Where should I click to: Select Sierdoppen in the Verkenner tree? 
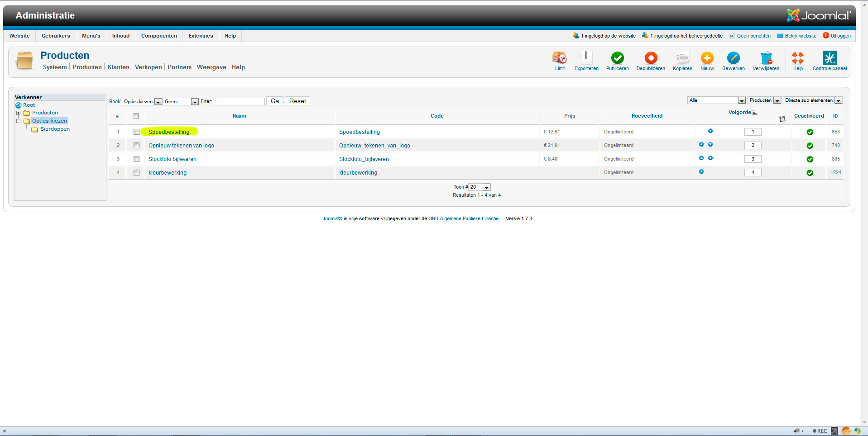pos(55,129)
